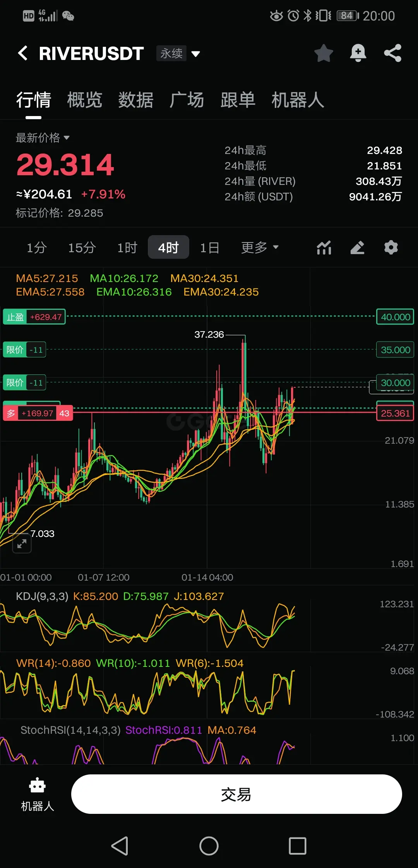418x868 pixels.
Task: Add RIVERUSDT to favorites with star
Action: coord(324,53)
